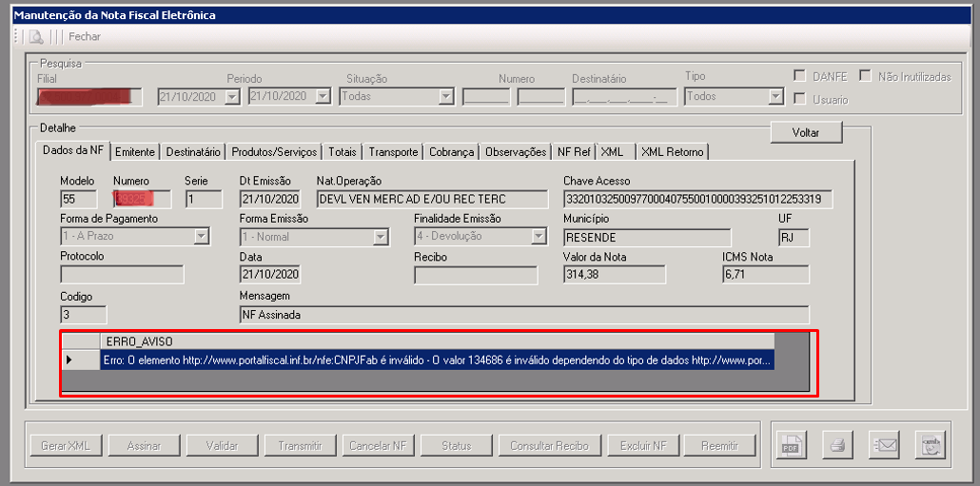980x486 pixels.
Task: Click the Valor da Nota field
Action: click(x=615, y=274)
